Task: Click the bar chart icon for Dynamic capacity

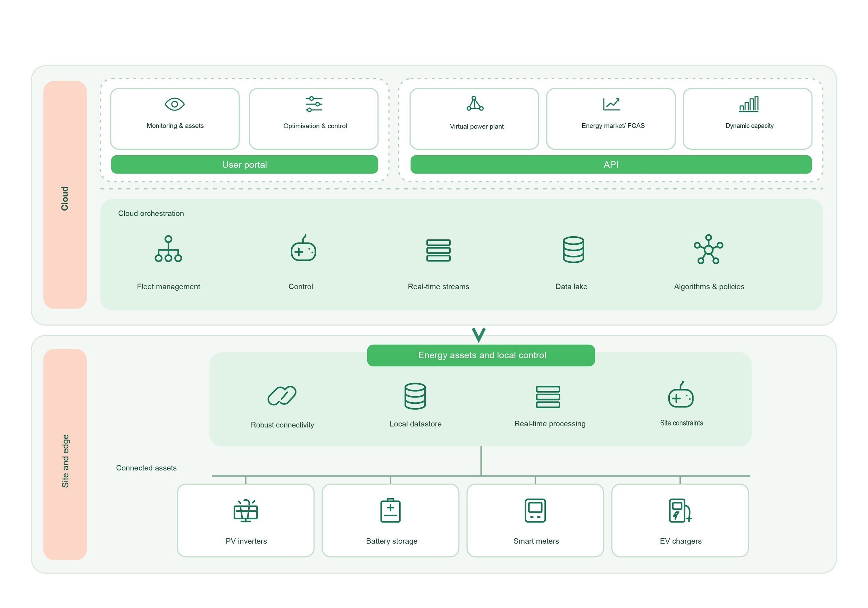Action: coord(749,104)
